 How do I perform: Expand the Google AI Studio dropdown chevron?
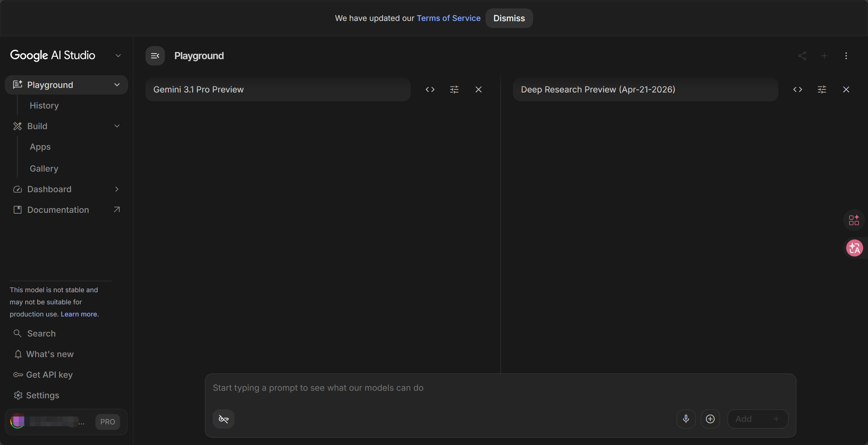[x=118, y=56]
